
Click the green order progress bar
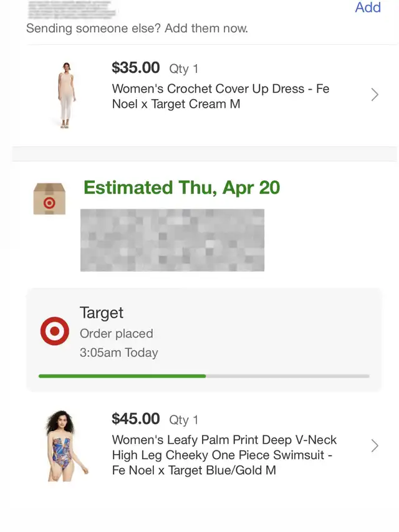click(x=204, y=376)
